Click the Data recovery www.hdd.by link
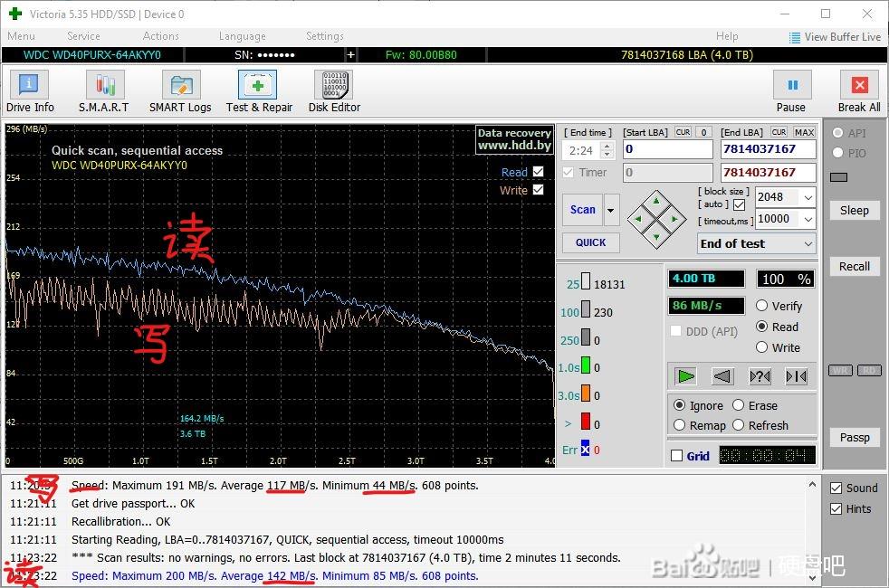 pos(513,139)
